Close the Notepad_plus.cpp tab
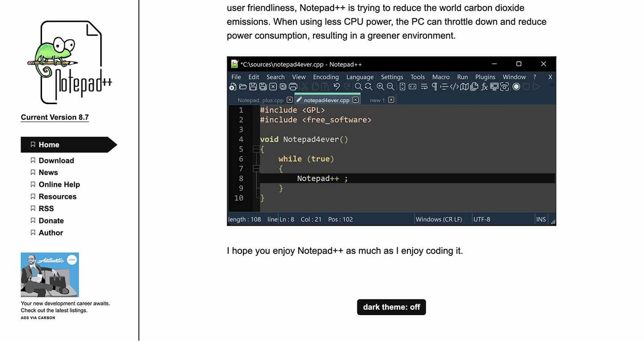This screenshot has height=341, width=644. (x=289, y=100)
